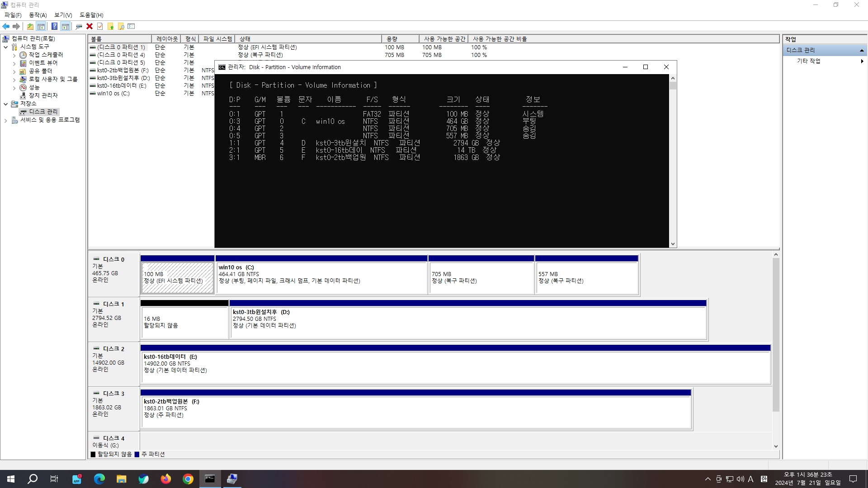Expand the 성능 tree node
The width and height of the screenshot is (868, 488).
14,88
